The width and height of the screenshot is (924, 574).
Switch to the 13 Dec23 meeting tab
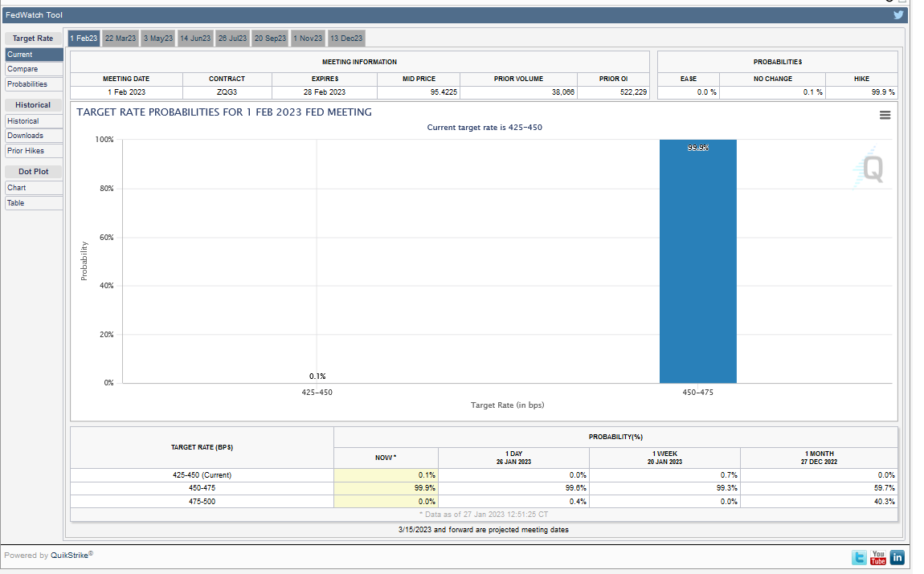click(346, 39)
